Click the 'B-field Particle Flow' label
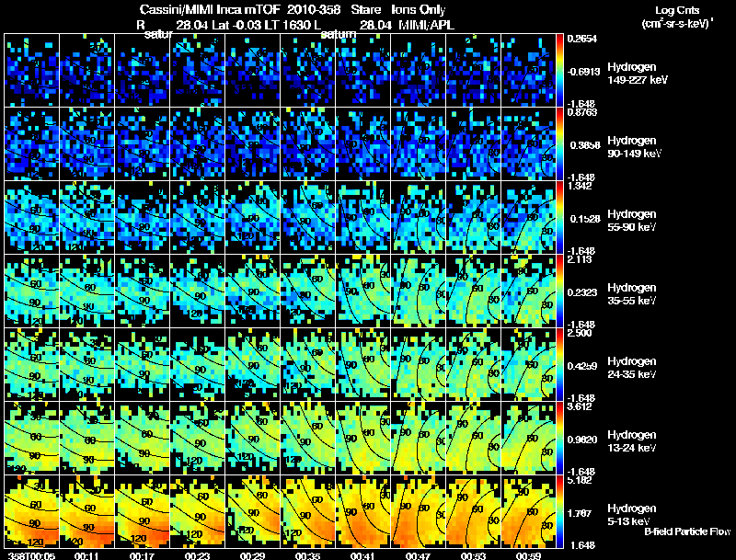 coord(687,531)
